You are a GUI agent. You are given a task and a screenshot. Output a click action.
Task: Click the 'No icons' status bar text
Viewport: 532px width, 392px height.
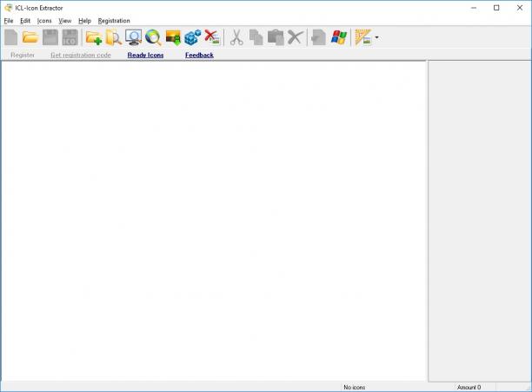(x=355, y=387)
